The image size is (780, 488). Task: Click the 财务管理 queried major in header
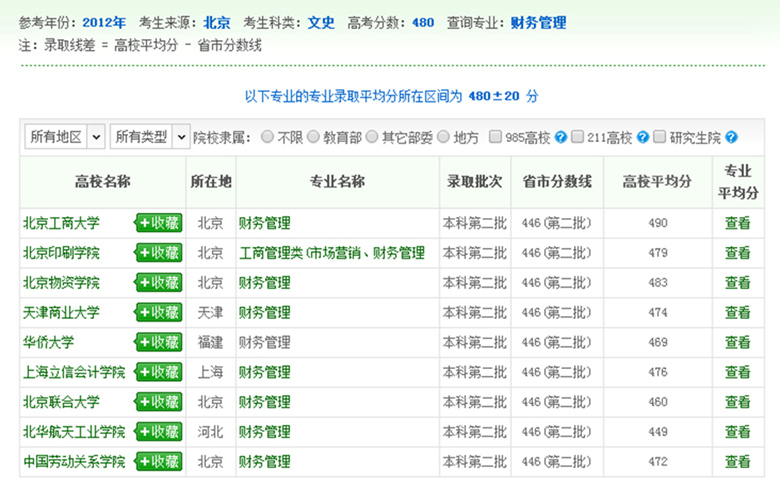538,22
